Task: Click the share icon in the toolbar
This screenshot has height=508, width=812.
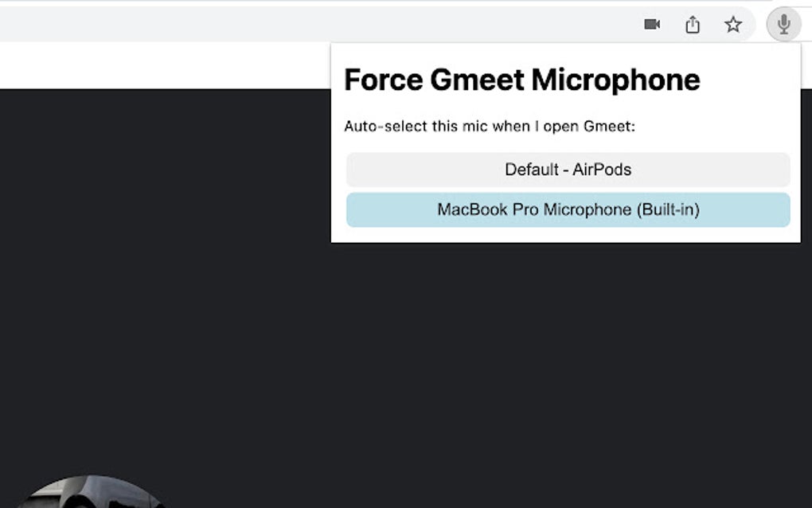Action: (x=692, y=24)
